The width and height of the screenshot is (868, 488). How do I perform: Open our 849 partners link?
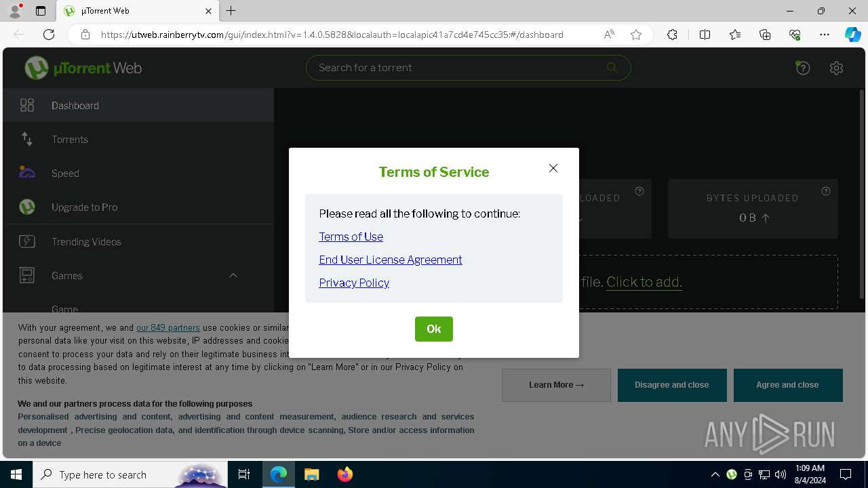pos(168,327)
